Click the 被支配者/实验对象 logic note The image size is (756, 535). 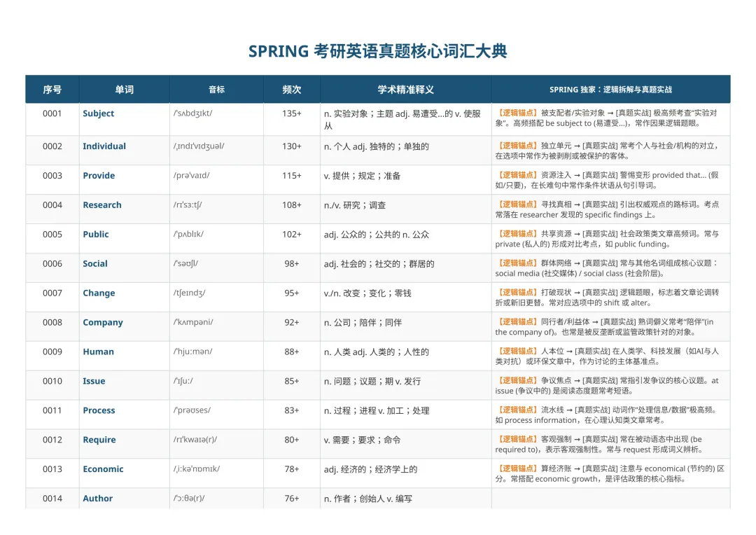pos(606,118)
